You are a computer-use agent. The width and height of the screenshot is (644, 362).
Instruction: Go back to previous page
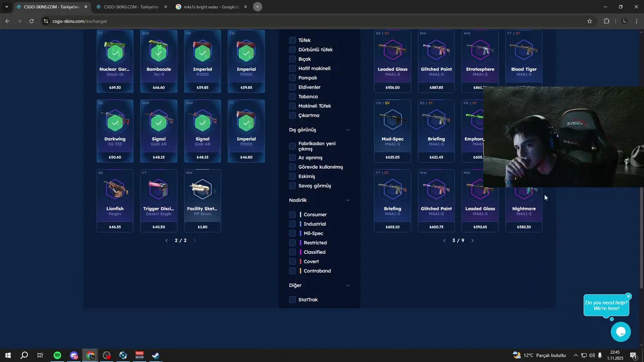(x=8, y=21)
